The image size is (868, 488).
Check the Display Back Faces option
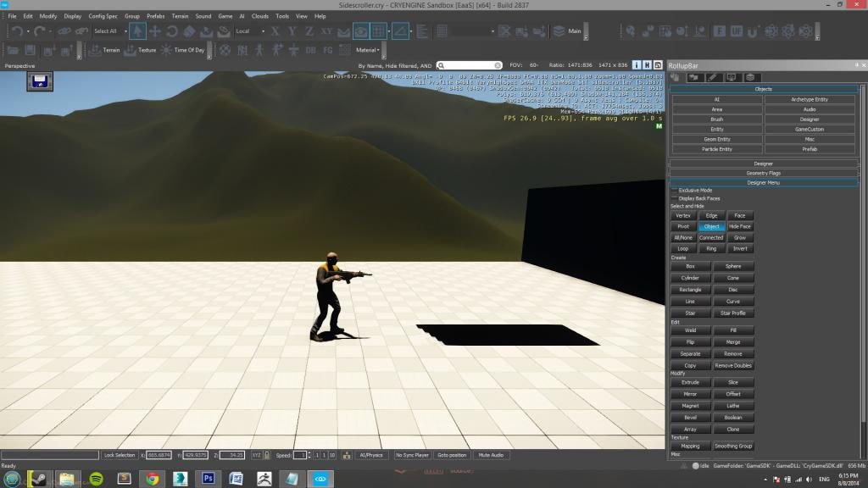point(675,198)
